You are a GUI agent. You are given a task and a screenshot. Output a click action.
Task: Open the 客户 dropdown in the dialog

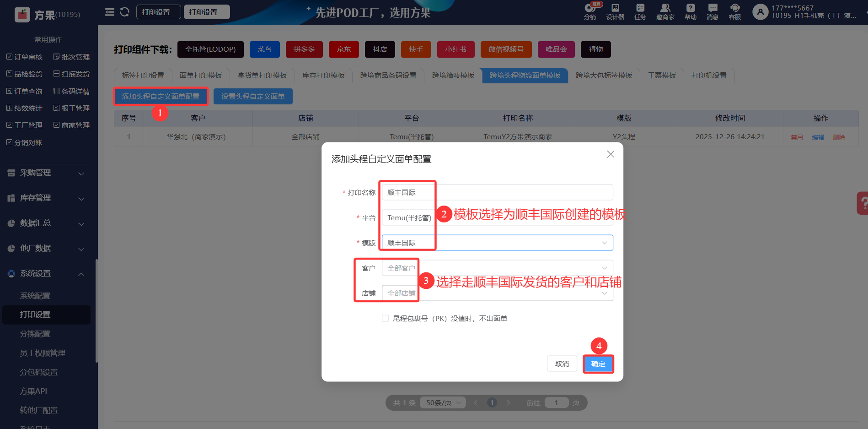click(x=497, y=268)
